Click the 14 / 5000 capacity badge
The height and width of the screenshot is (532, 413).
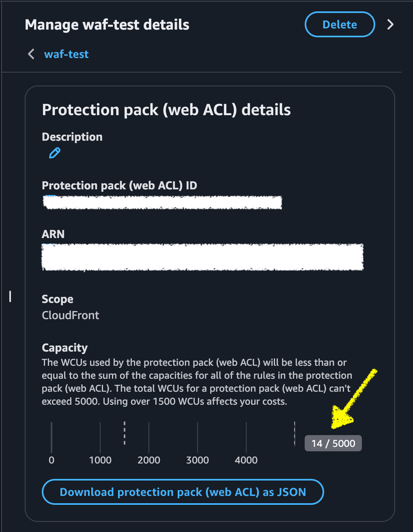[x=333, y=443]
